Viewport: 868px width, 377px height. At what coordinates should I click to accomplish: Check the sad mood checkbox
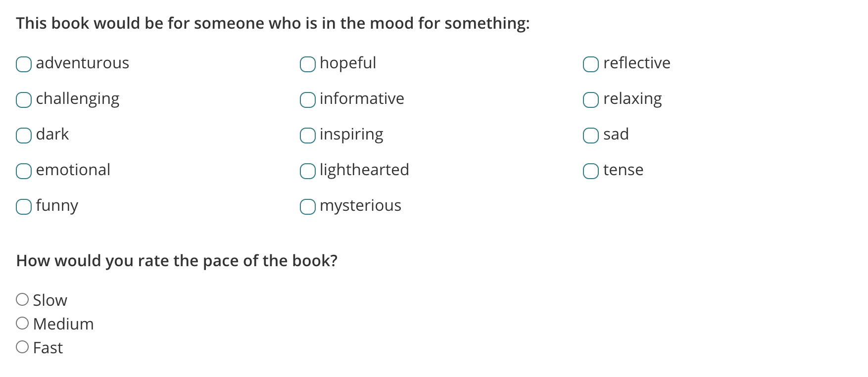point(590,136)
